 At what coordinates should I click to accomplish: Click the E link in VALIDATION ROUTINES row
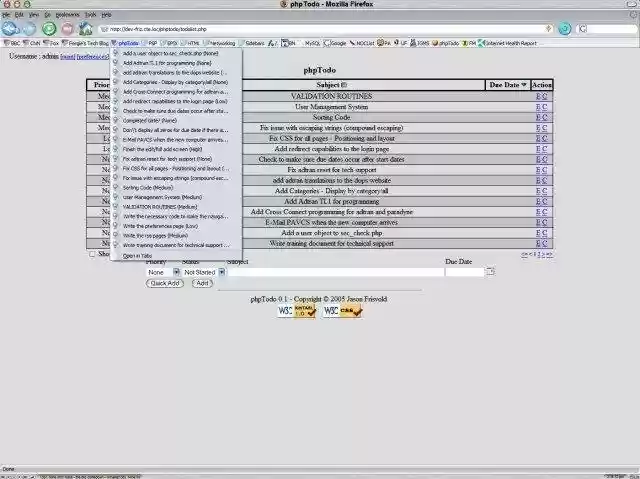pyautogui.click(x=538, y=96)
